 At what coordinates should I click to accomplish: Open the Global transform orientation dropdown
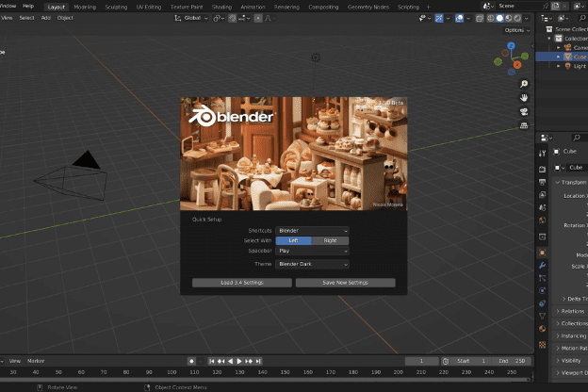pyautogui.click(x=191, y=18)
